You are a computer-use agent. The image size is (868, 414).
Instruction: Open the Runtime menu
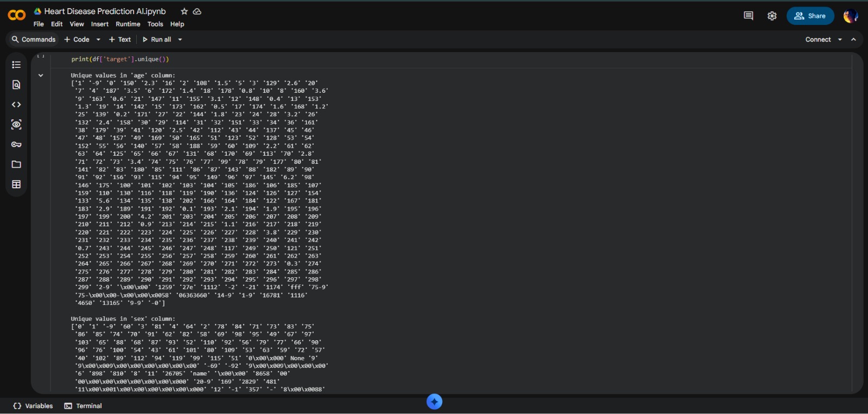coord(127,24)
